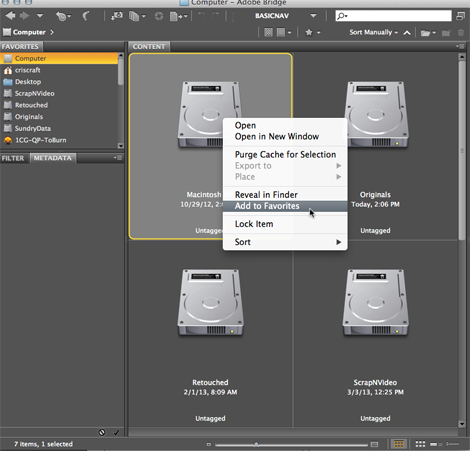470x451 pixels.
Task: Open the recent folder icon dropdown
Action: (x=428, y=33)
